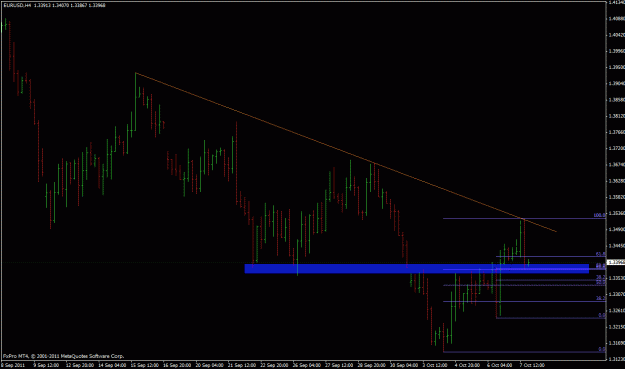Click the '22 Sep 20:00' time label
Image resolution: width=625 pixels, height=369 pixels.
[x=275, y=365]
